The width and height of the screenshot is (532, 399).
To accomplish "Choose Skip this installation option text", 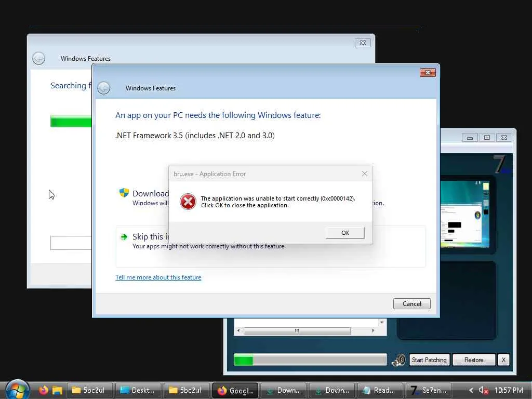I will (151, 236).
